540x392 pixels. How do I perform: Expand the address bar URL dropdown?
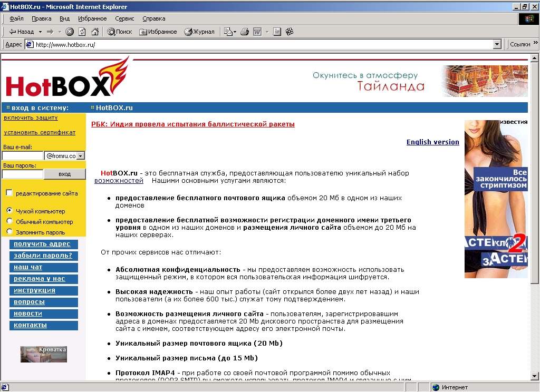point(497,44)
